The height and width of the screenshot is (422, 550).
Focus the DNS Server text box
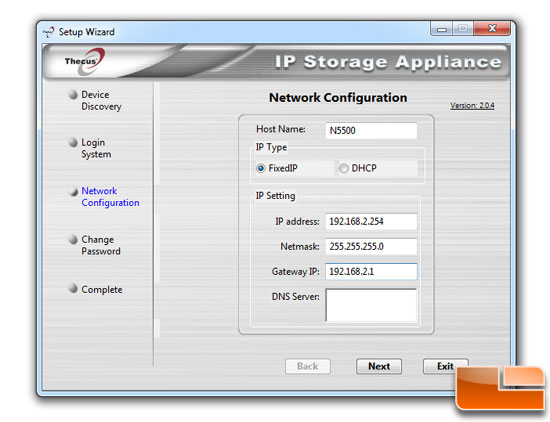click(371, 305)
